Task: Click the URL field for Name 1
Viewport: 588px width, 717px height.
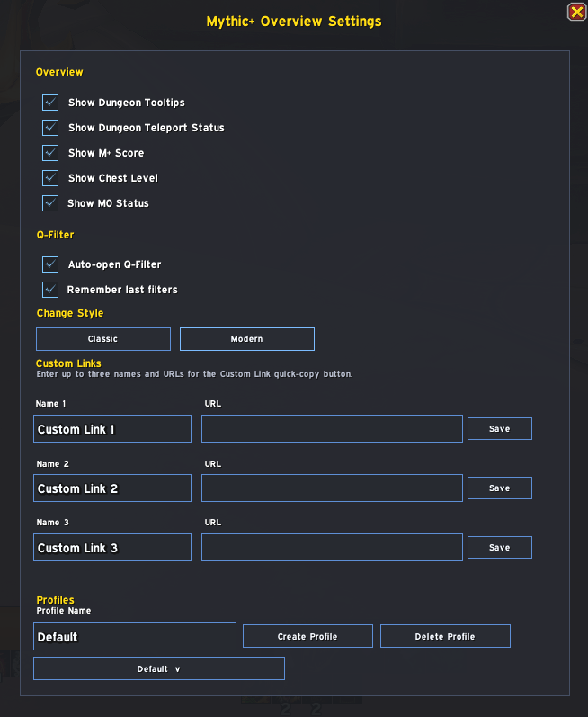Action: click(332, 429)
